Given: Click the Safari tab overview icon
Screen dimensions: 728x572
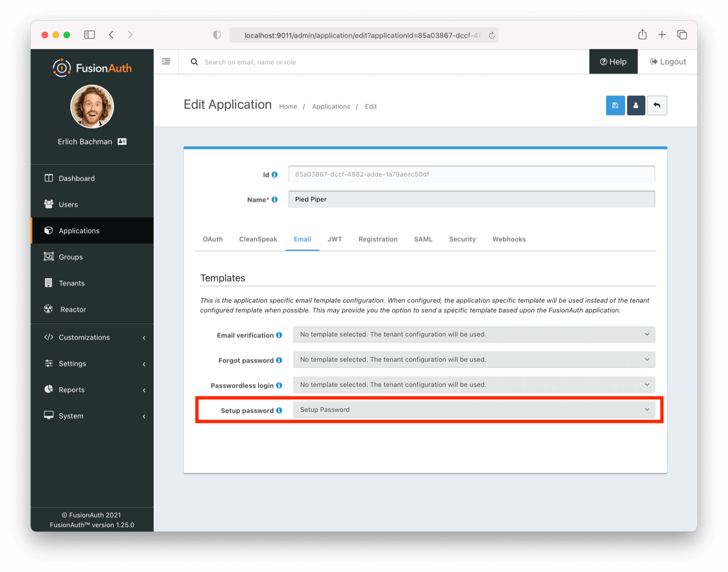Looking at the screenshot, I should 682,35.
